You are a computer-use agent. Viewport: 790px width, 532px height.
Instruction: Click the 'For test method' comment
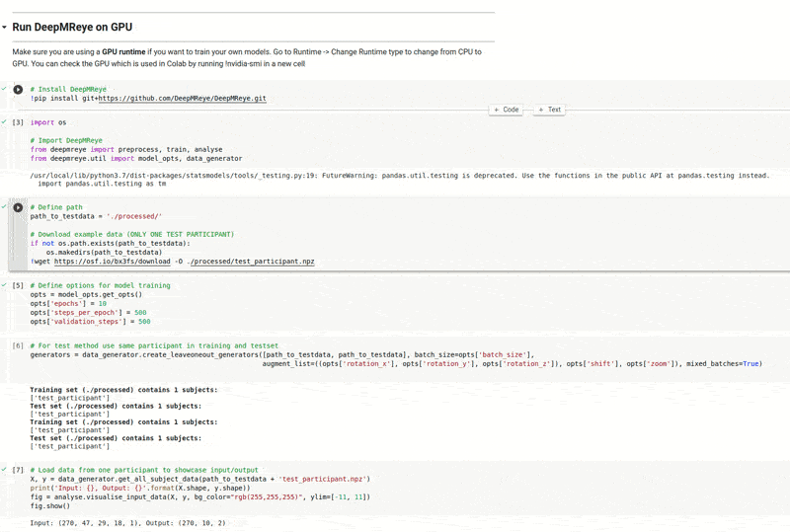coord(154,346)
